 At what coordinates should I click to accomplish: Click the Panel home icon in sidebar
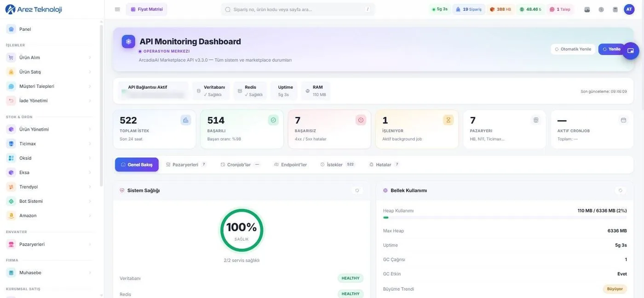(11, 29)
